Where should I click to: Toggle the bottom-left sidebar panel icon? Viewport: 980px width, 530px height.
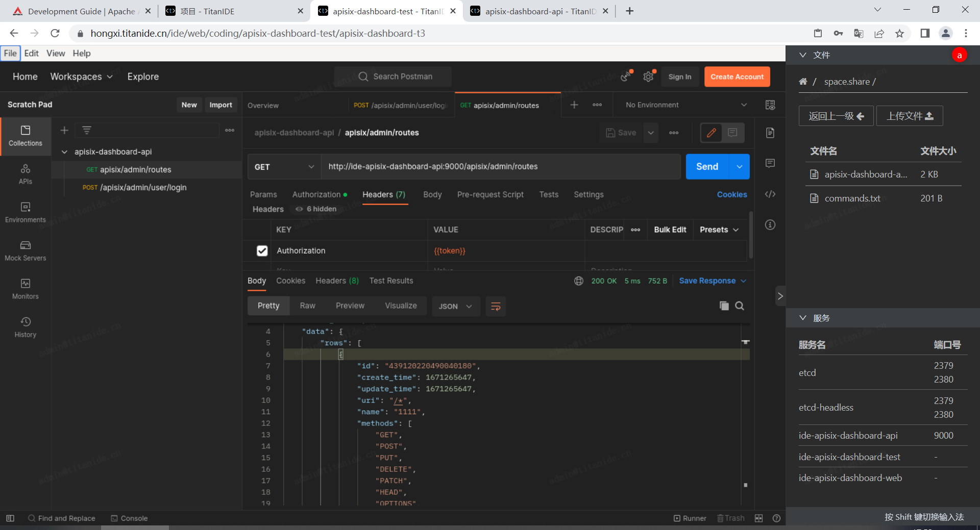pyautogui.click(x=10, y=518)
